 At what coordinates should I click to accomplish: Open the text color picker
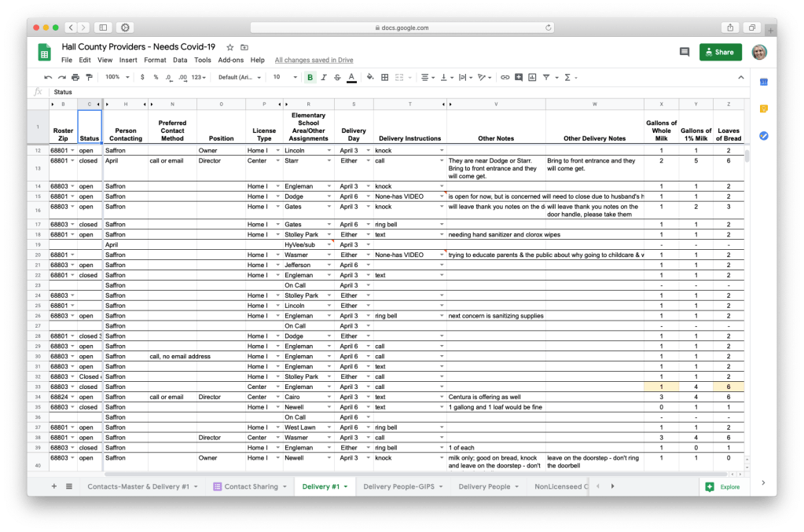[x=351, y=77]
